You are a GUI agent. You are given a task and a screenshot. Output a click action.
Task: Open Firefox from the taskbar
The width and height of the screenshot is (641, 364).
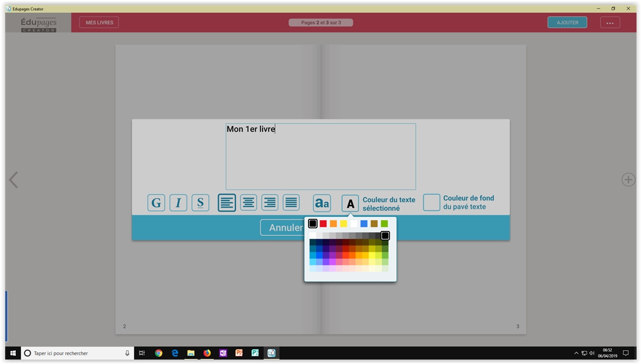207,353
